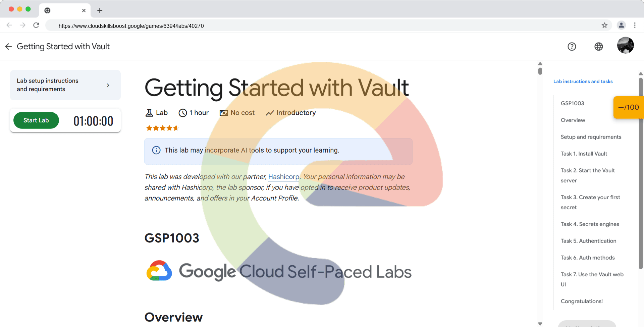Jump to Task 1. Install Vault section

[x=584, y=154]
